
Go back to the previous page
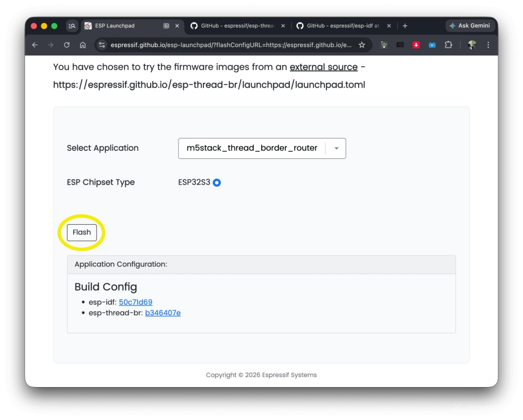tap(35, 44)
